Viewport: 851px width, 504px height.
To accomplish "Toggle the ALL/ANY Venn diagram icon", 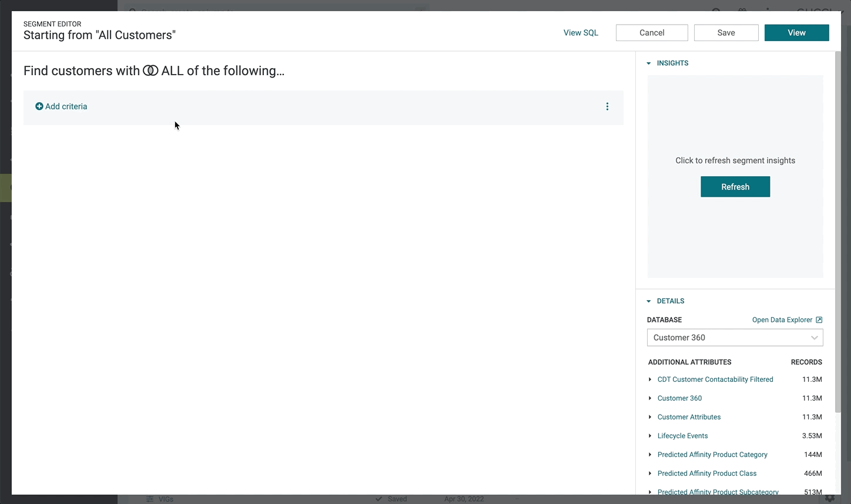I will click(151, 70).
